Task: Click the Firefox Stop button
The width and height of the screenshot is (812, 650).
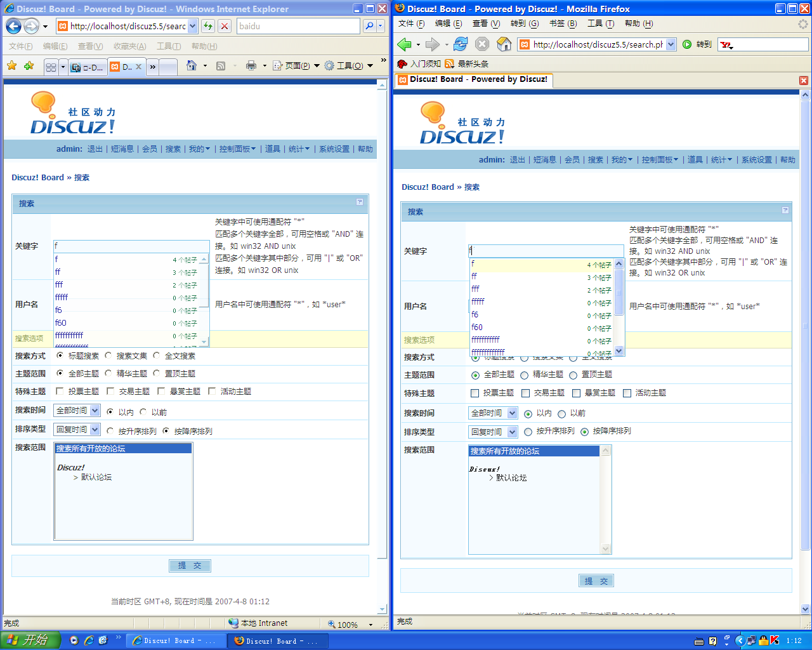Action: pyautogui.click(x=482, y=44)
